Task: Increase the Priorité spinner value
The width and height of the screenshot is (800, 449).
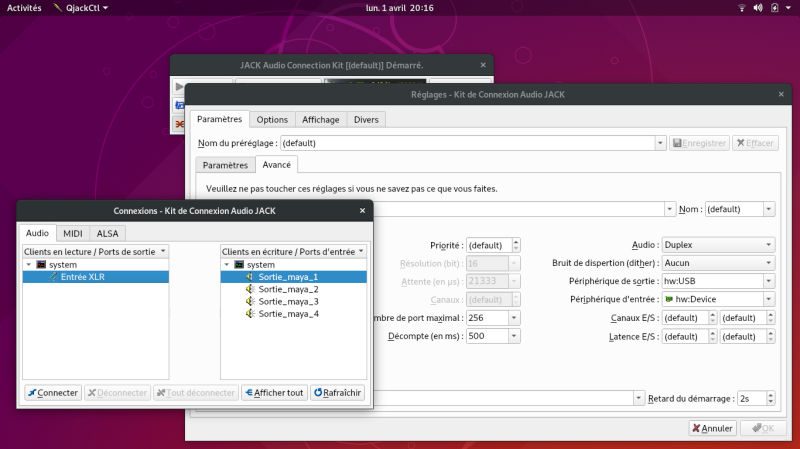Action: coord(516,242)
